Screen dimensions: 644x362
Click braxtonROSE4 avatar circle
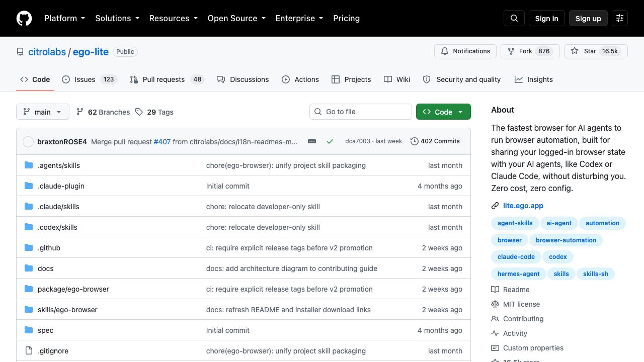(28, 142)
